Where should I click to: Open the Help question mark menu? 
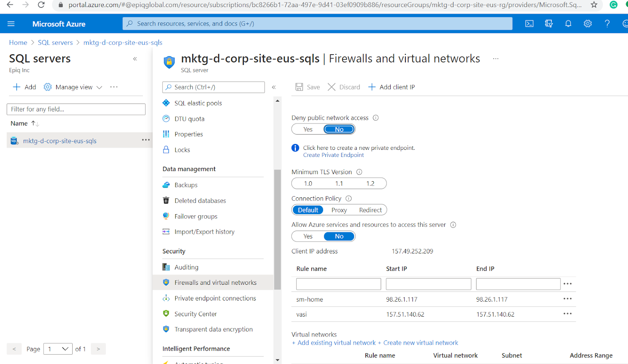tap(607, 24)
